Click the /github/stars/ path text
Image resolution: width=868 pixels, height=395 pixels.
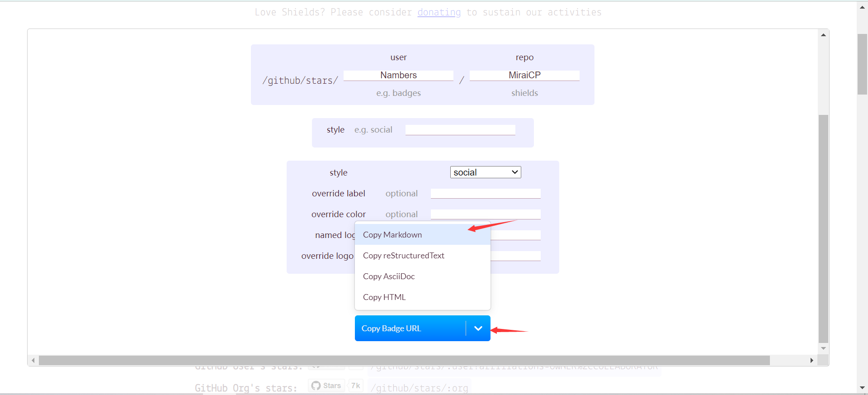point(300,81)
